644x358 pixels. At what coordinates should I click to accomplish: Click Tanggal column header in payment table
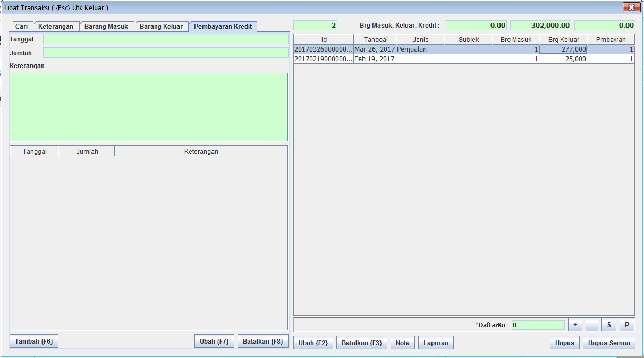tap(35, 151)
